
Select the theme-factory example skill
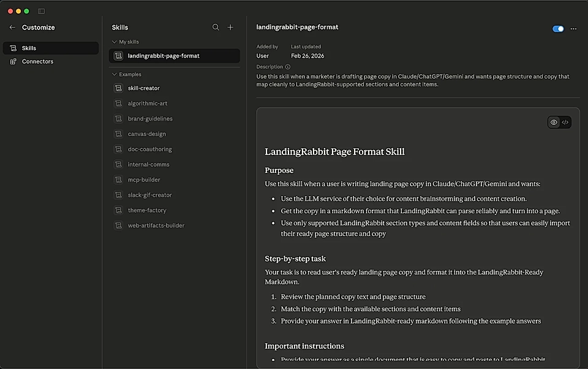(x=147, y=210)
